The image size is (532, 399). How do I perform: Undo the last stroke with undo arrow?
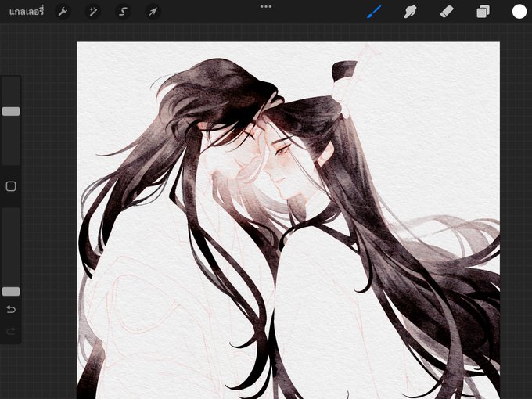[11, 309]
